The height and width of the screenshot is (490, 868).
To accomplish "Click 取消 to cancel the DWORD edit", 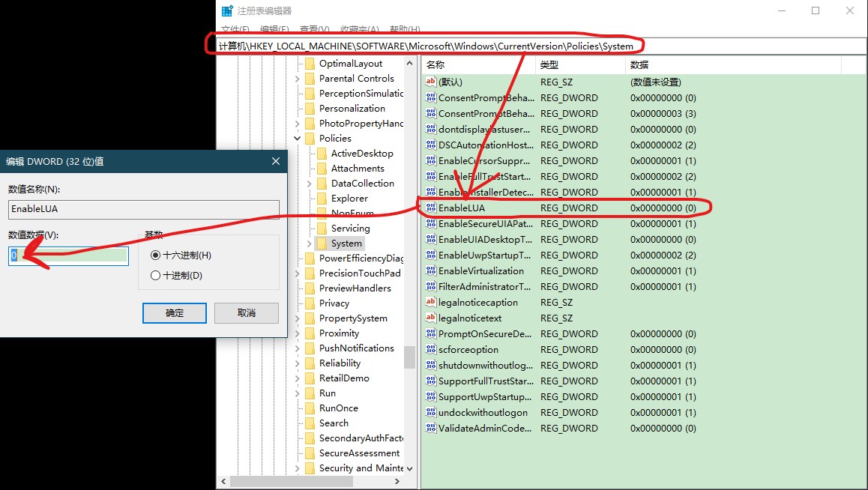I will tap(247, 313).
